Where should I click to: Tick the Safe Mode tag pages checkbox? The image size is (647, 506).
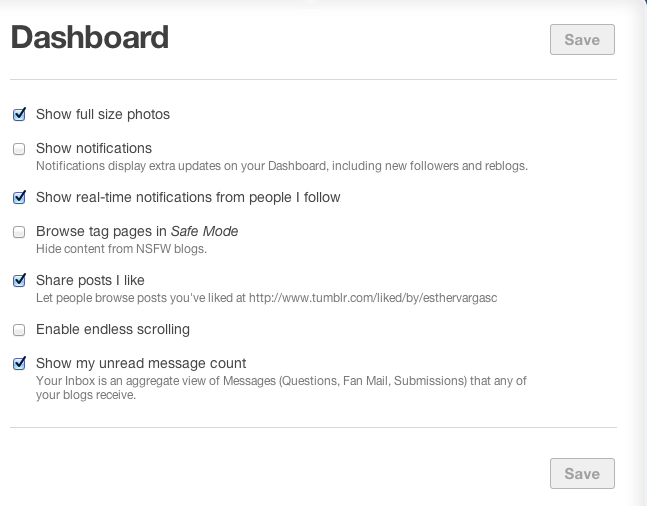click(x=19, y=232)
